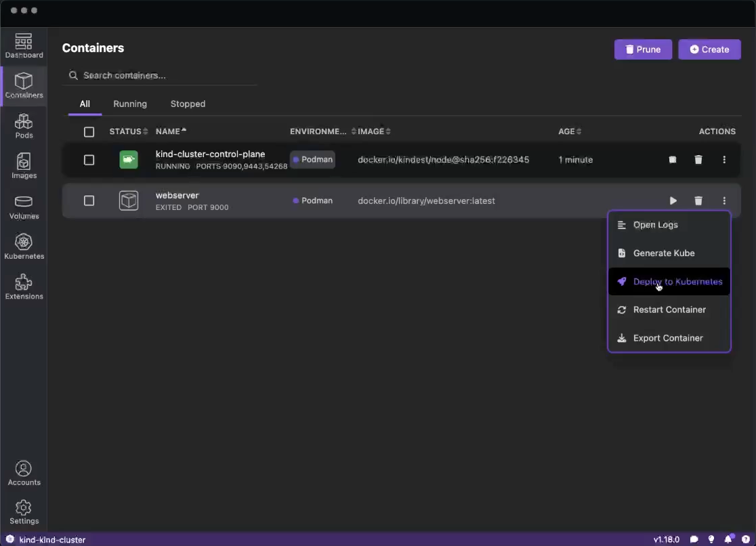
Task: Open the Pods section in the sidebar
Action: 24,126
